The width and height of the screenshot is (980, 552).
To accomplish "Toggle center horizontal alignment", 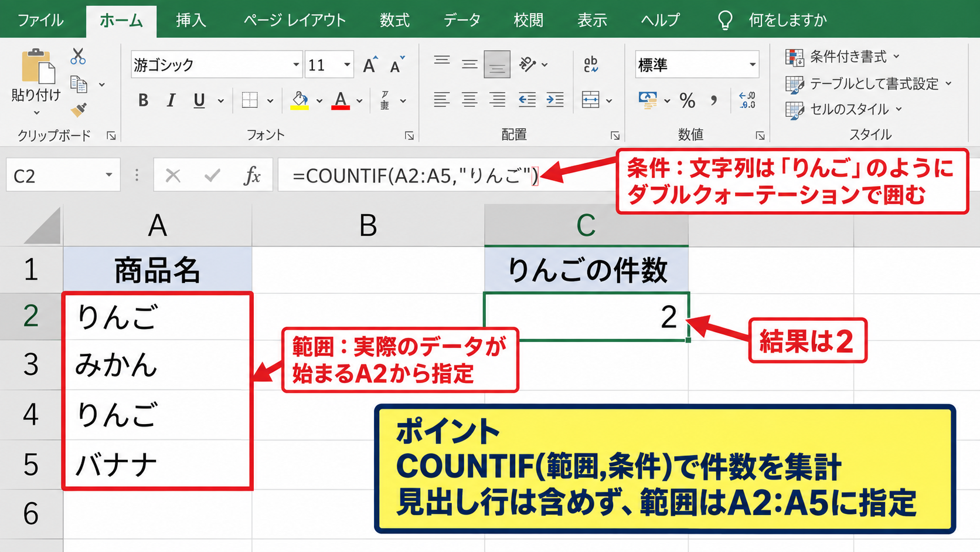I will click(469, 100).
